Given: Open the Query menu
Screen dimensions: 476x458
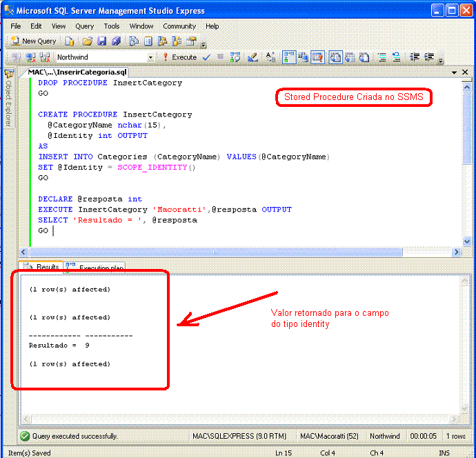Looking at the screenshot, I should click(84, 26).
